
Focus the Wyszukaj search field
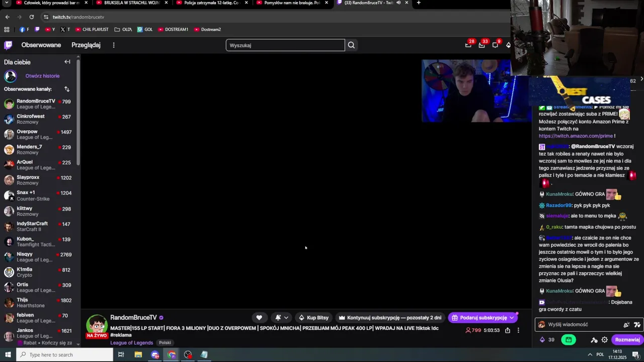point(285,45)
